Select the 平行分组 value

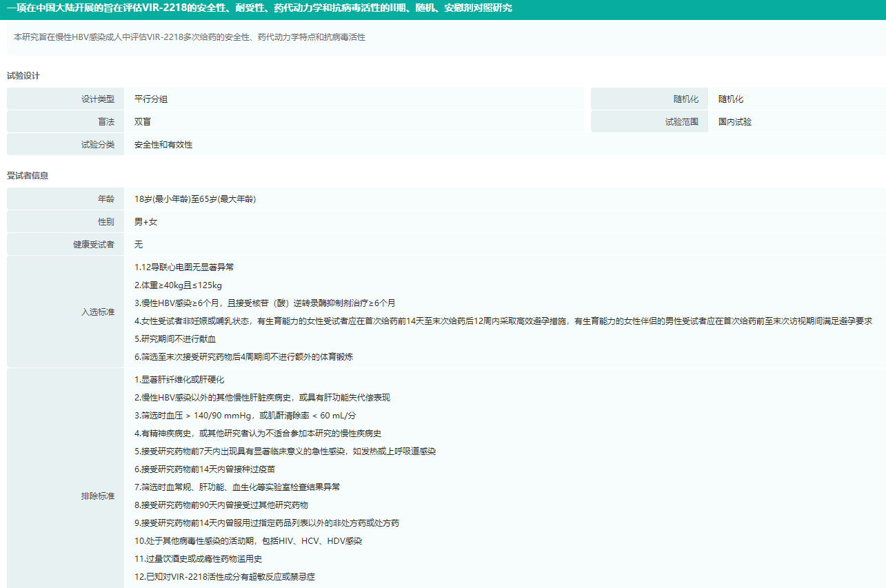click(151, 99)
